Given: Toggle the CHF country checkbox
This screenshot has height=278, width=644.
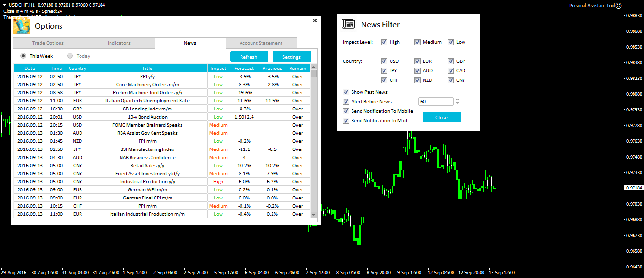Looking at the screenshot, I should click(384, 80).
